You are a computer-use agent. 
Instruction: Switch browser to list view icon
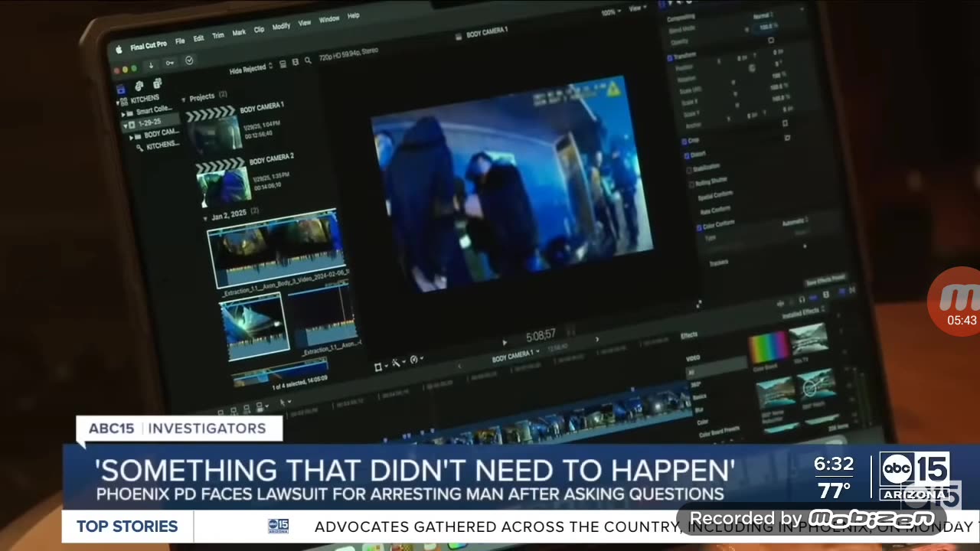coord(283,63)
